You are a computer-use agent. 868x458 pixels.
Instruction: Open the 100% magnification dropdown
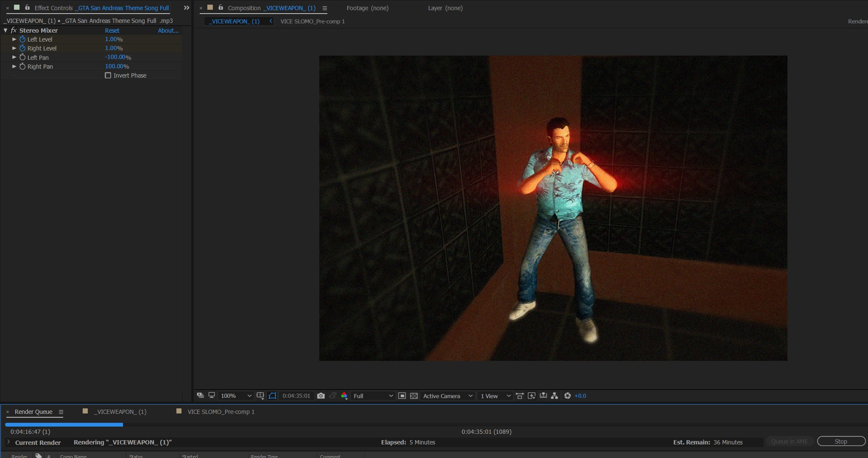click(236, 396)
